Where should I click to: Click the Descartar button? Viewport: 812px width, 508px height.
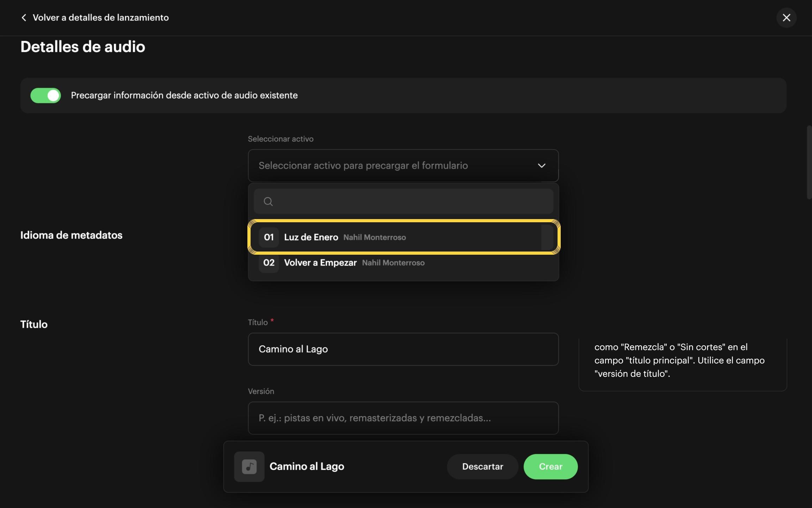click(482, 466)
